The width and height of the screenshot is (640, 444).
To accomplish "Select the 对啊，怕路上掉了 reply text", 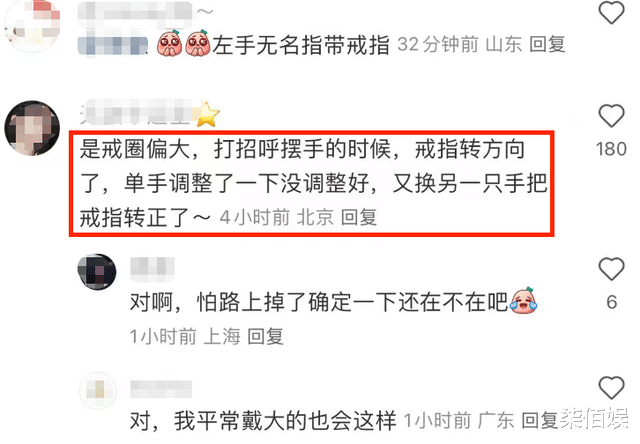I will 320,302.
